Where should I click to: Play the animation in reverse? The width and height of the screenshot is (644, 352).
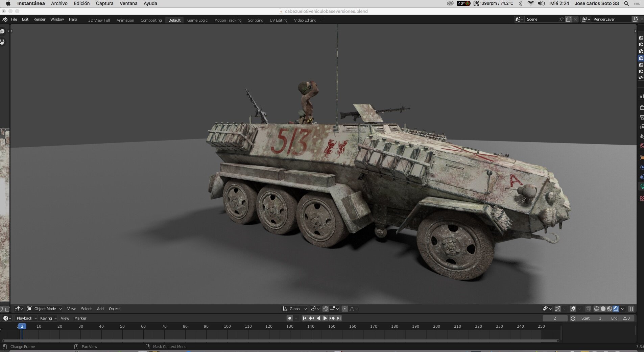pos(318,318)
